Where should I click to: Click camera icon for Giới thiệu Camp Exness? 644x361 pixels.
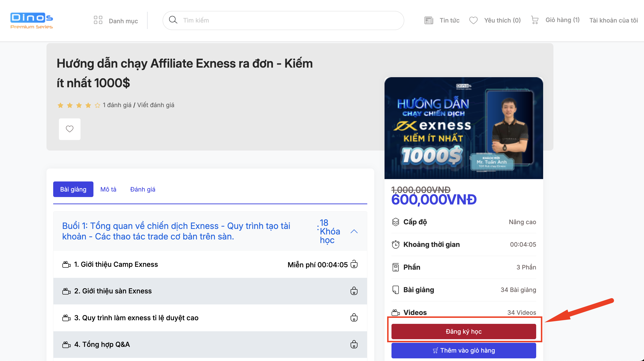tap(66, 265)
